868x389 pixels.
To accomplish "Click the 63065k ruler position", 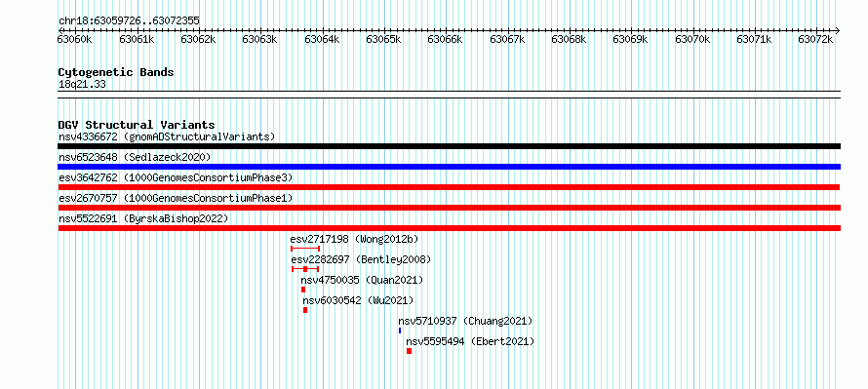I will pos(383,39).
